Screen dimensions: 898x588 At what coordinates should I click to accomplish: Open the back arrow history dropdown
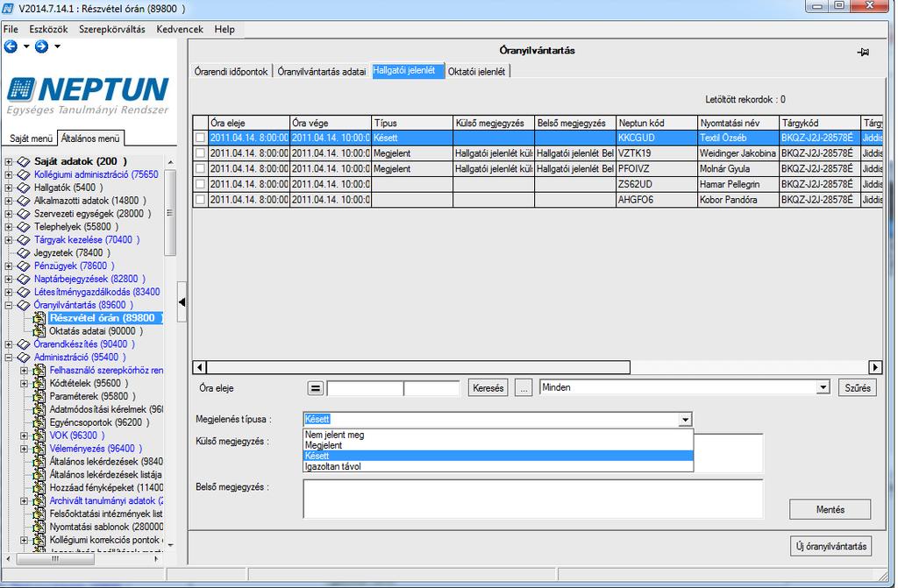[26, 46]
